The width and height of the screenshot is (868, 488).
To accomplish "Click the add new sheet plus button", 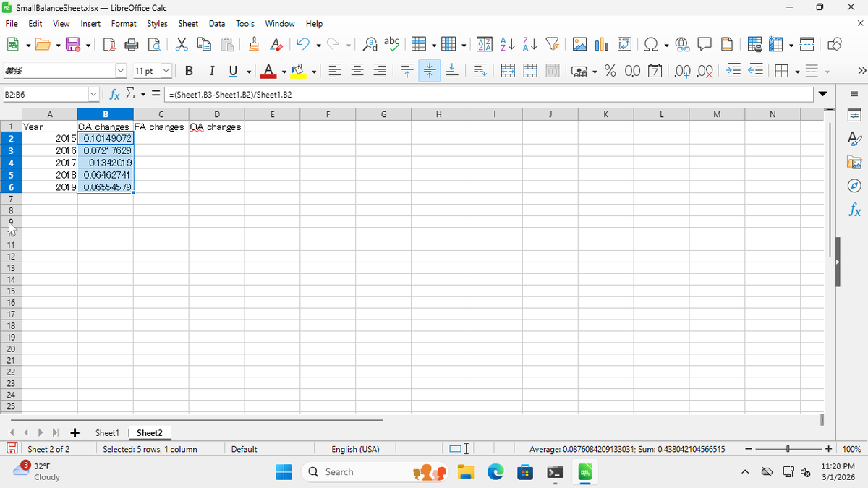I will pos(75,432).
